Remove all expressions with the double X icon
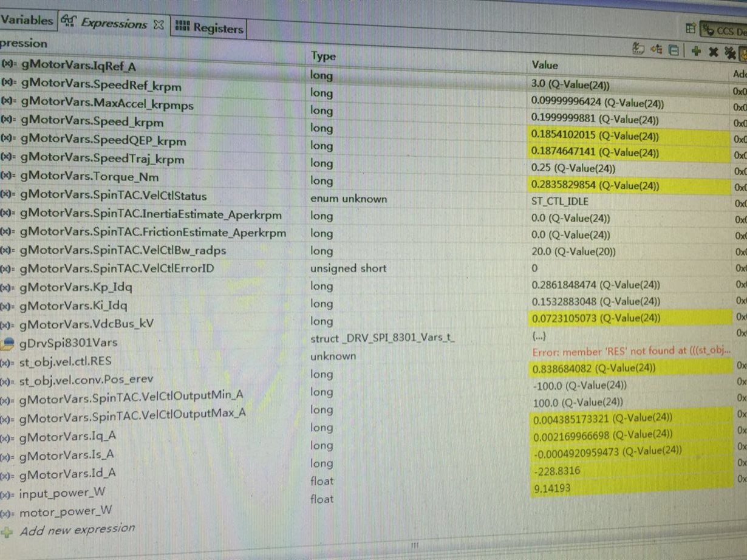Image resolution: width=747 pixels, height=560 pixels. 731,53
